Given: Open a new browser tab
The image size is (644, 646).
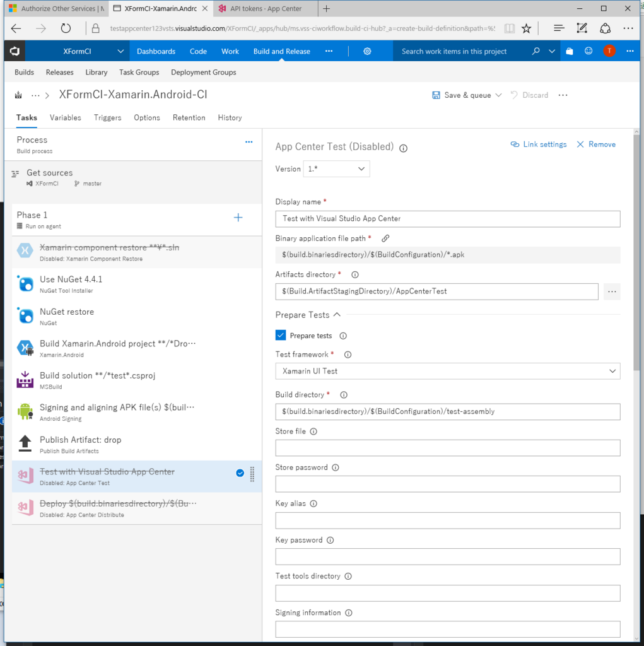Looking at the screenshot, I should [326, 9].
